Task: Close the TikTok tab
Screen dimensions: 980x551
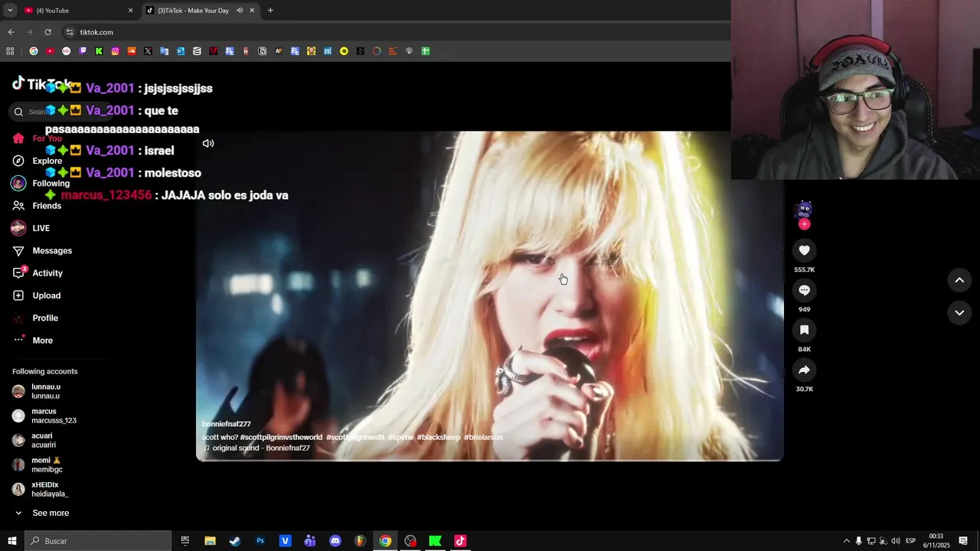Action: [252, 11]
